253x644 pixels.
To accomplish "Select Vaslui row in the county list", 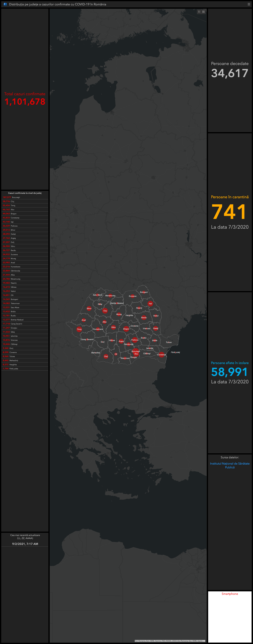I will point(25,291).
